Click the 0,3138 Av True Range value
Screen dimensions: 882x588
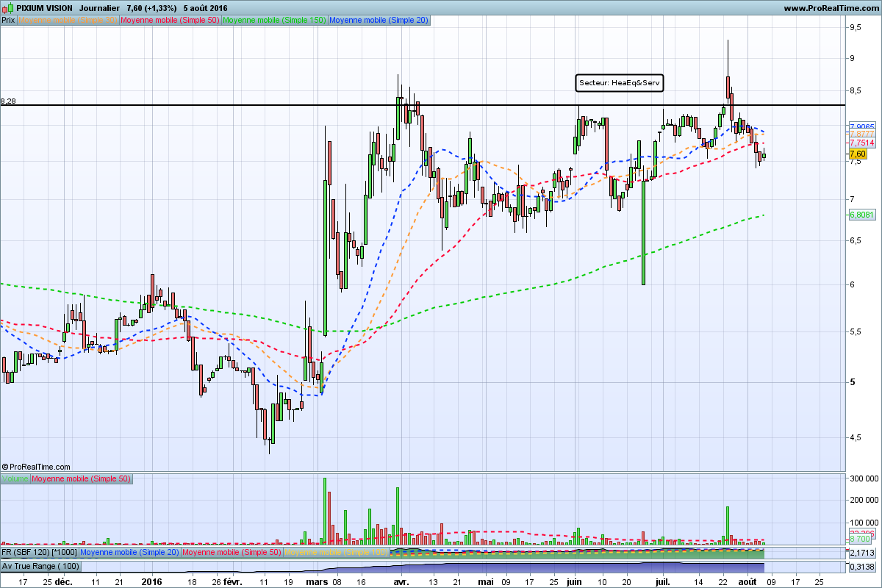[x=861, y=567]
